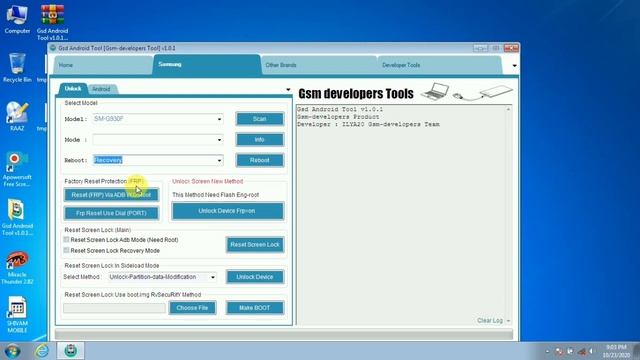Open the Clear Log dropdown arrow
640x360 pixels.
pyautogui.click(x=508, y=321)
